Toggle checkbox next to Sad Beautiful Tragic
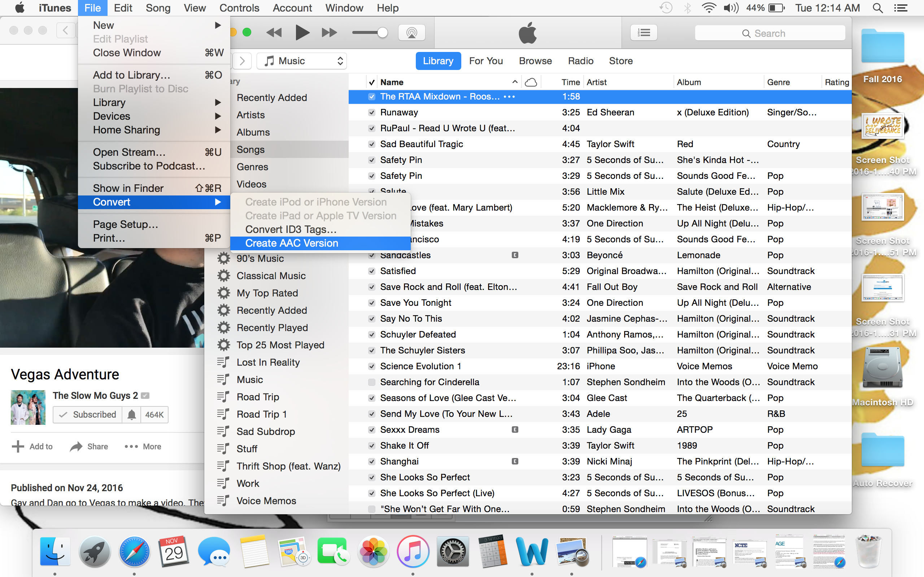The image size is (924, 577). point(371,144)
